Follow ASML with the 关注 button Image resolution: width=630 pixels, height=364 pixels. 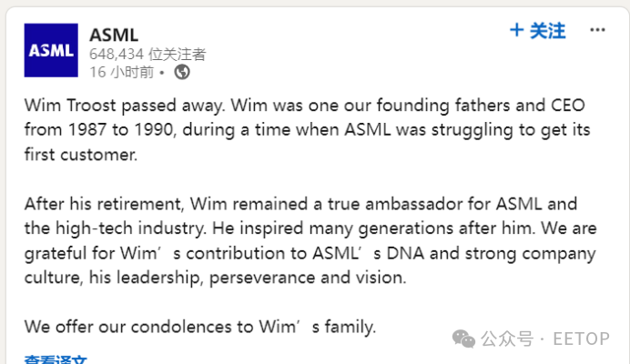click(547, 31)
